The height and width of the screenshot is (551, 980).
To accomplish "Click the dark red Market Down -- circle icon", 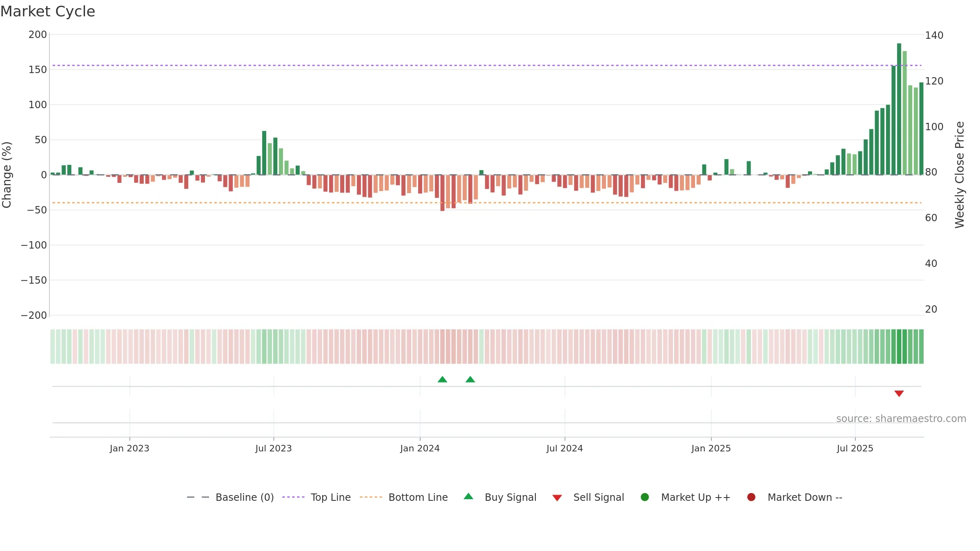I will (751, 497).
